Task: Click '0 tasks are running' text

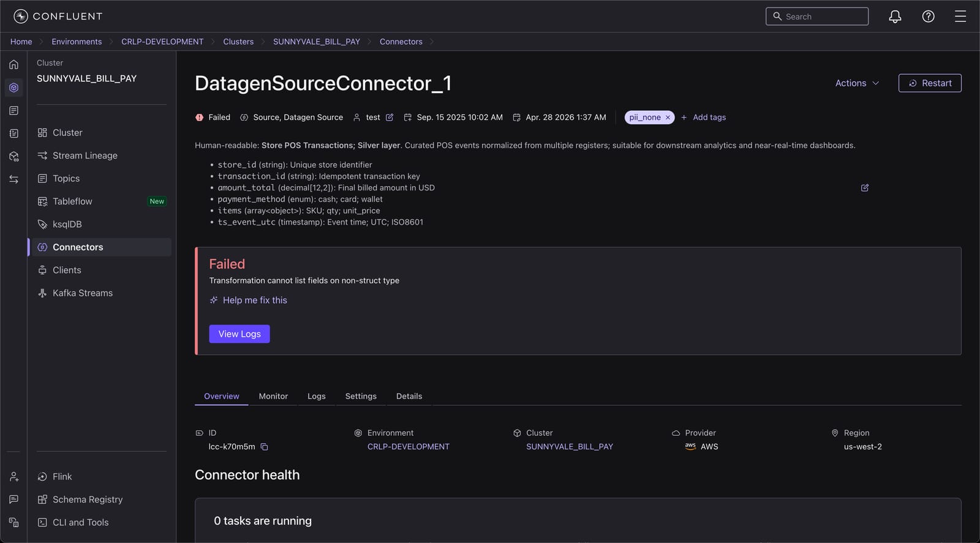Action: click(263, 521)
